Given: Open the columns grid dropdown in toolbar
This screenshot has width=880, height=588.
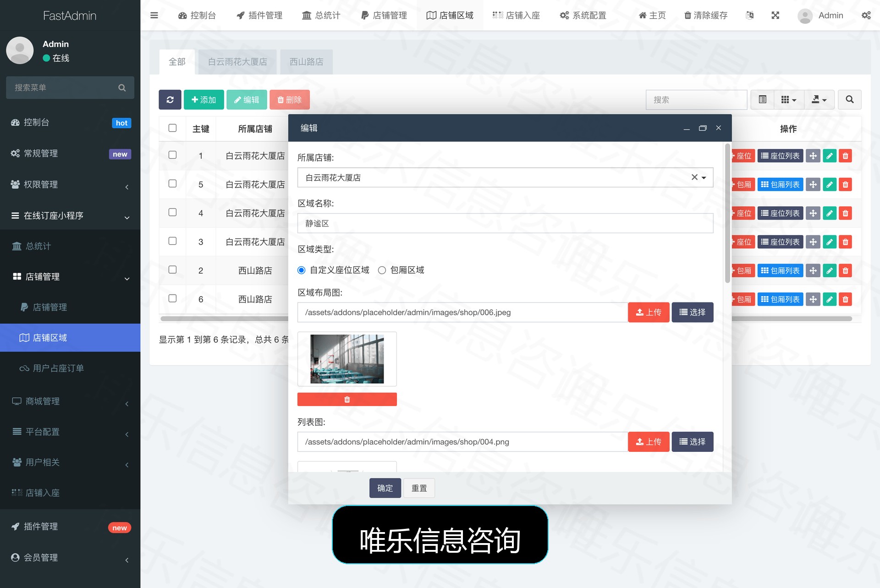Looking at the screenshot, I should point(789,99).
